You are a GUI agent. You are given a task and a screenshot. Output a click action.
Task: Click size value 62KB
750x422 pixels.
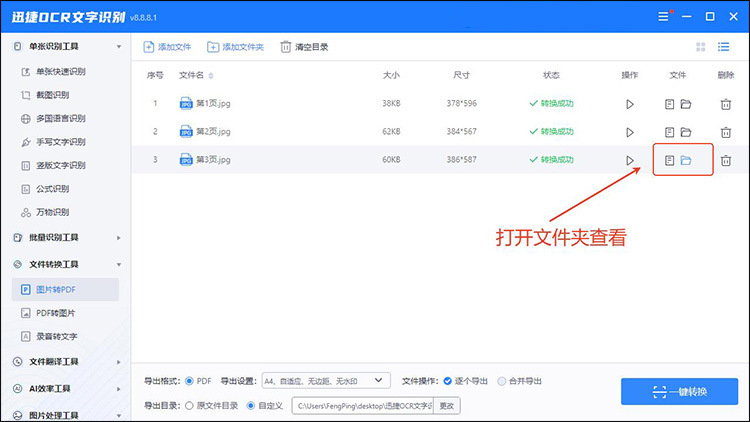(x=391, y=132)
